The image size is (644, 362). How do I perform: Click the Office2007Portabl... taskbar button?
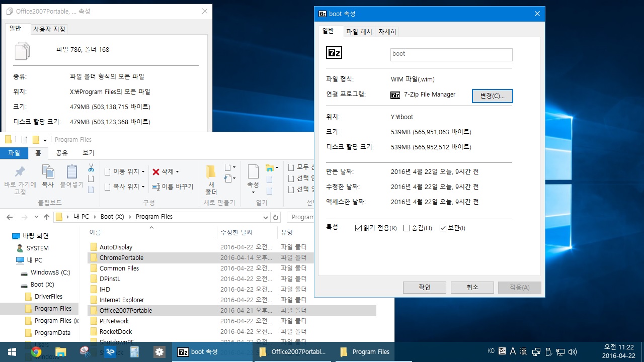(x=293, y=352)
